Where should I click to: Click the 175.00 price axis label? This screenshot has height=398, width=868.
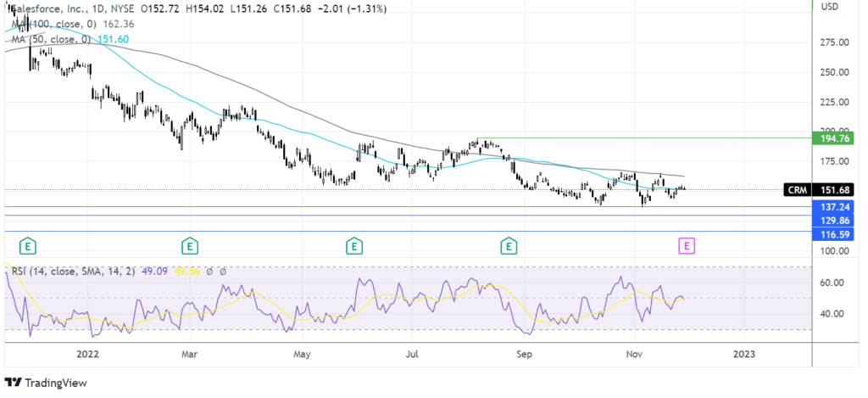(x=835, y=162)
